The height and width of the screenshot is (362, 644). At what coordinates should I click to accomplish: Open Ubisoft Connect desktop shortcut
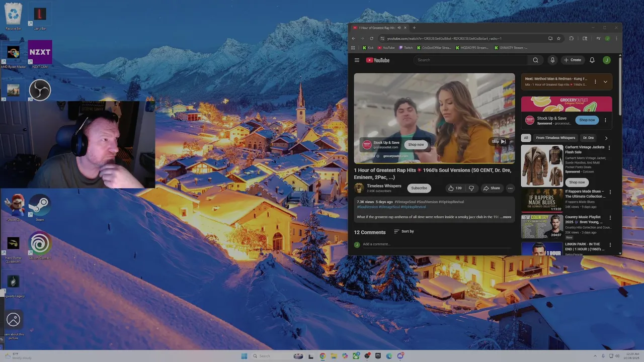point(40,246)
